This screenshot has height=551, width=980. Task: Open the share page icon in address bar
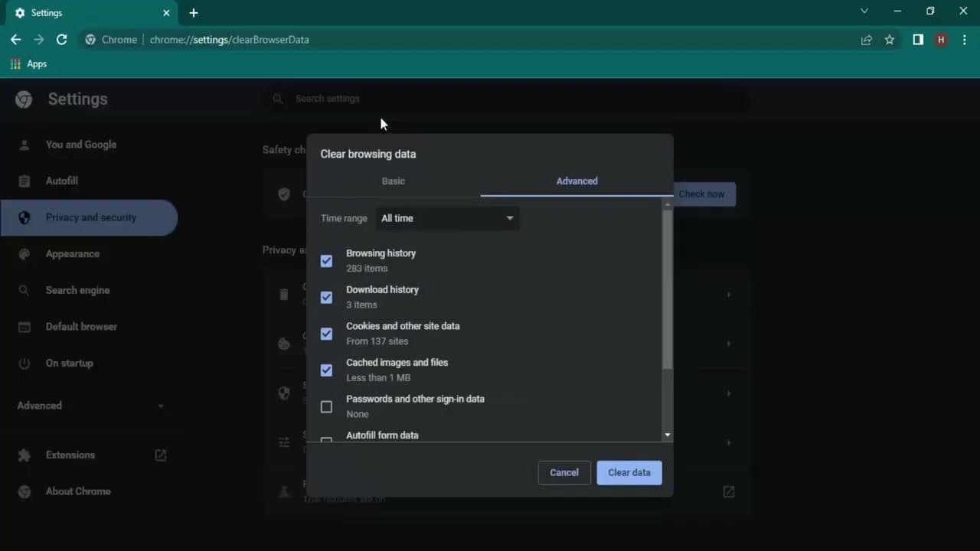pyautogui.click(x=867, y=40)
